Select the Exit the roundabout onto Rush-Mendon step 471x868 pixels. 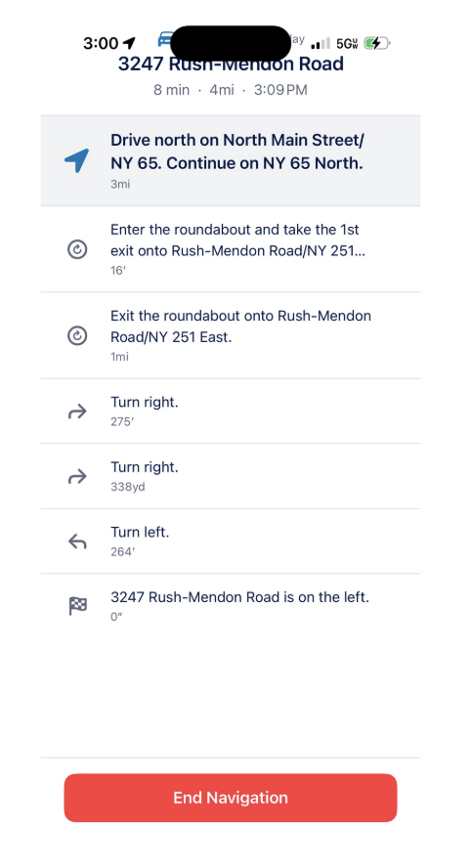pyautogui.click(x=231, y=335)
